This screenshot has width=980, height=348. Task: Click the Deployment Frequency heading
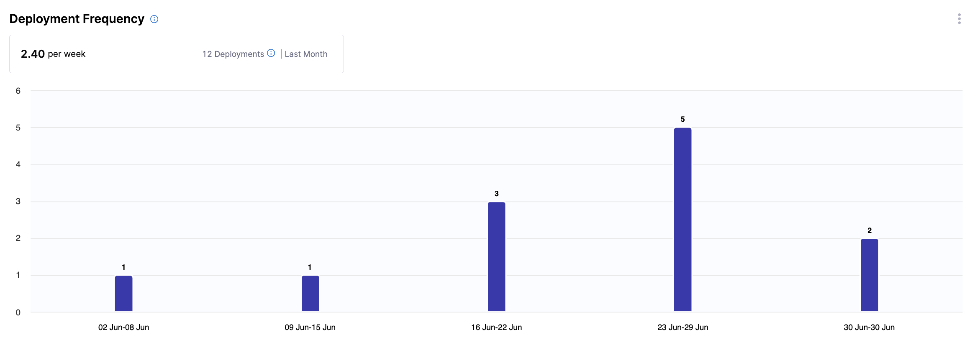pos(77,19)
